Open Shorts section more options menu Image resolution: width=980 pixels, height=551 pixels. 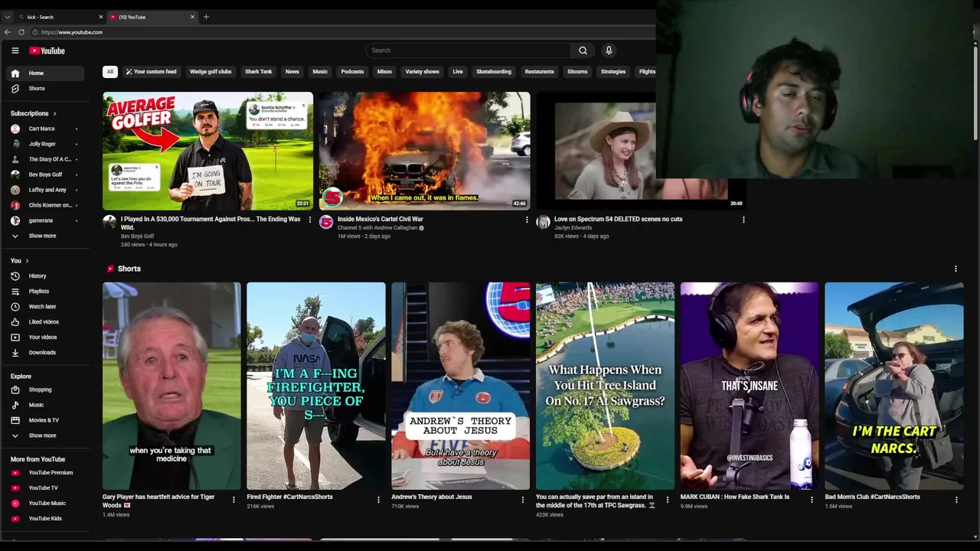pos(955,269)
